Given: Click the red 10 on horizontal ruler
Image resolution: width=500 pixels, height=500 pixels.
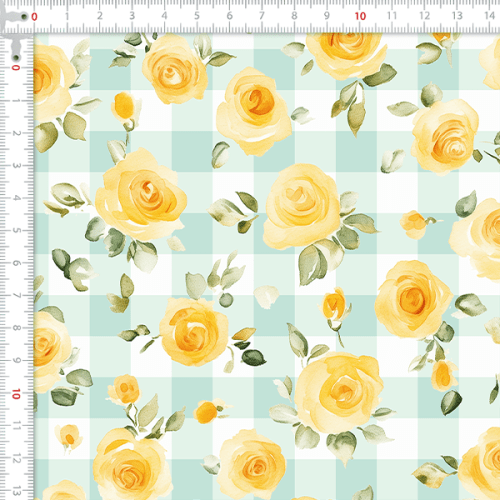Looking at the screenshot, I should coord(360,16).
